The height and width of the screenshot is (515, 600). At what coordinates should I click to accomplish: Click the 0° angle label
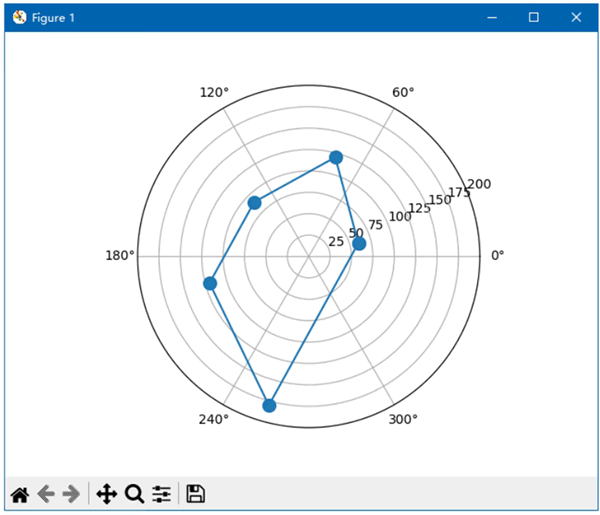coord(497,255)
